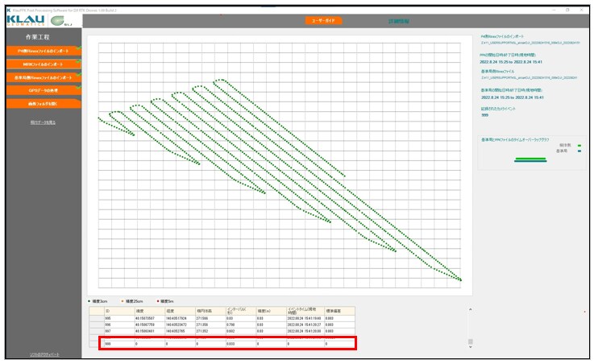594x364 pixels.
Task: Open the orange user guide tab
Action: (323, 20)
